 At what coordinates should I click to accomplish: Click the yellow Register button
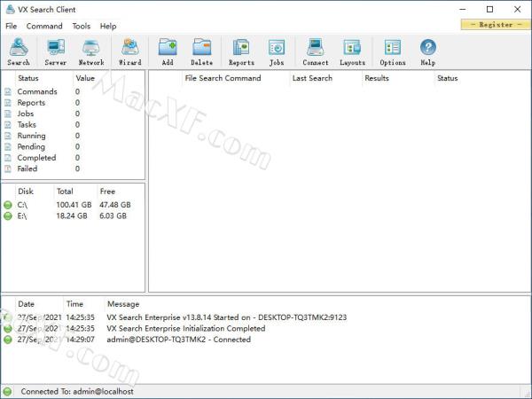click(x=496, y=25)
